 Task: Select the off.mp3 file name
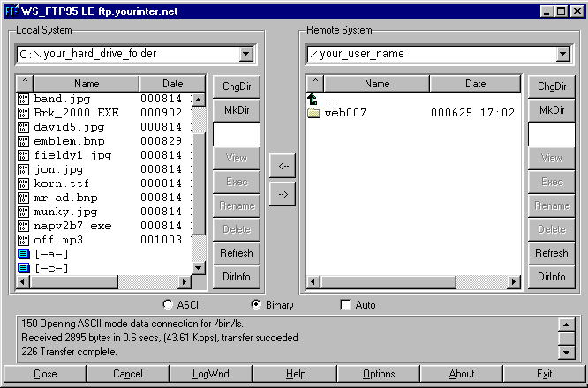(58, 240)
